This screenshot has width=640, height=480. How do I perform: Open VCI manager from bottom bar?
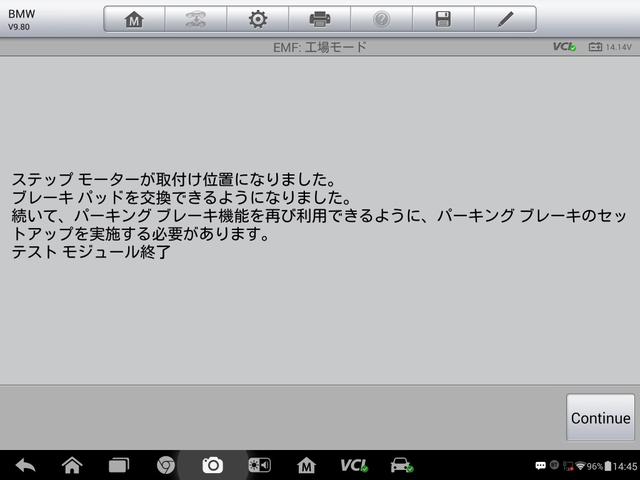(x=354, y=465)
